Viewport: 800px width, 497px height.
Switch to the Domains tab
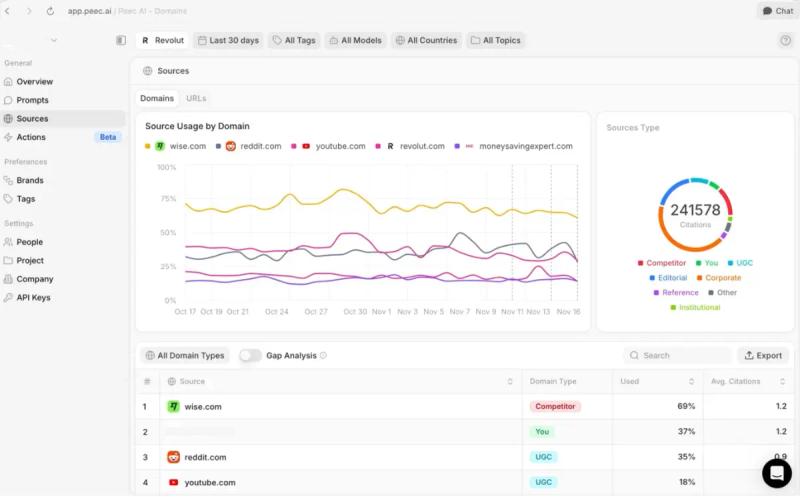(x=157, y=98)
